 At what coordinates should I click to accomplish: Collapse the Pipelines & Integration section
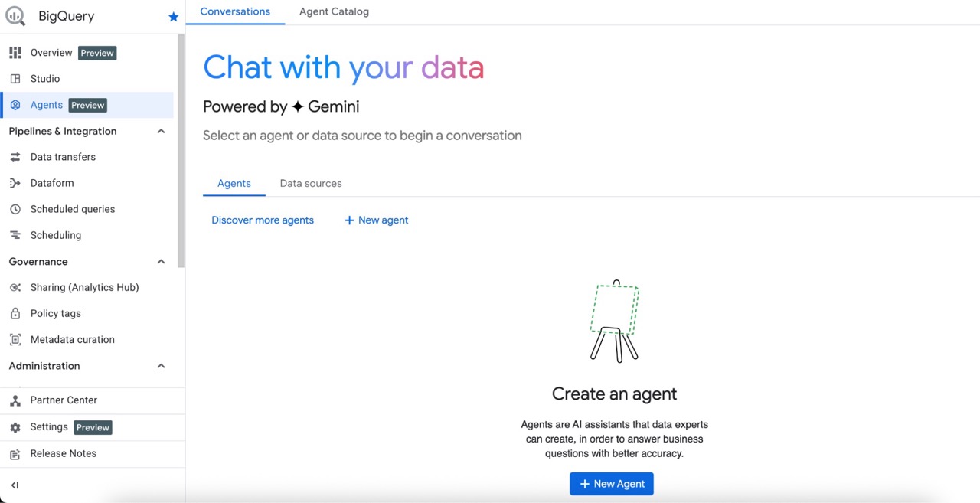161,131
